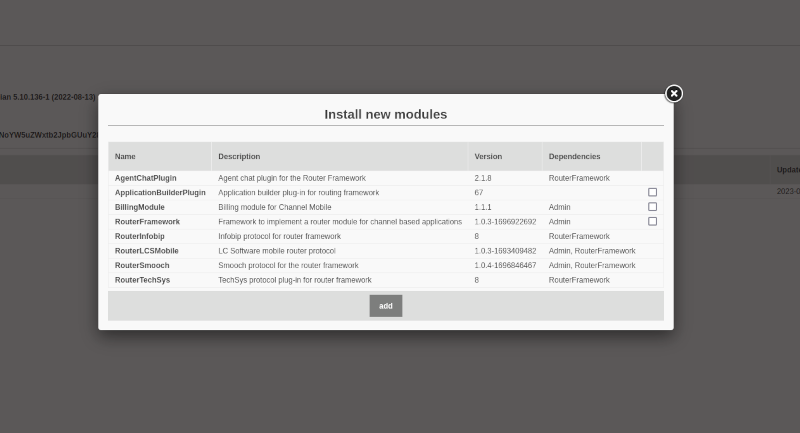Screen dimensions: 800x433
Task: Check the ApplicationBuilderPlugin checkbox
Action: pos(652,192)
